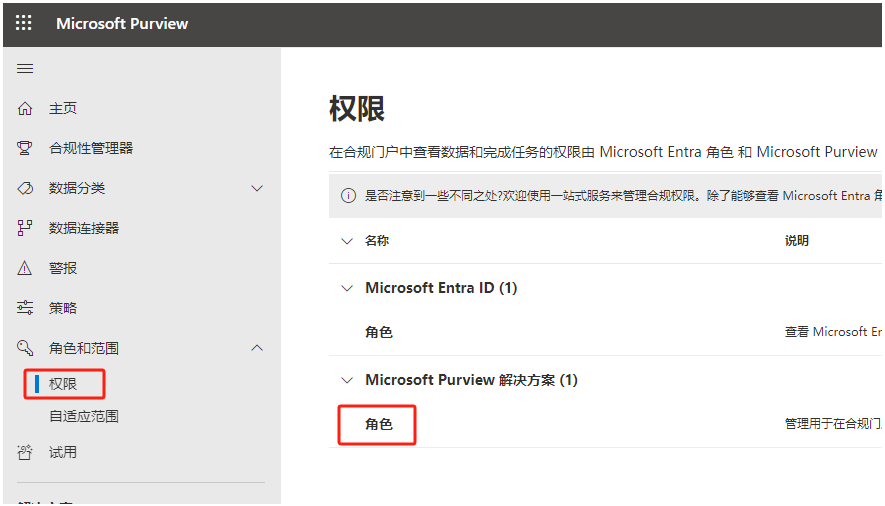The width and height of the screenshot is (885, 506).
Task: Click the trophy icon for 合规性管理器
Action: coord(25,148)
